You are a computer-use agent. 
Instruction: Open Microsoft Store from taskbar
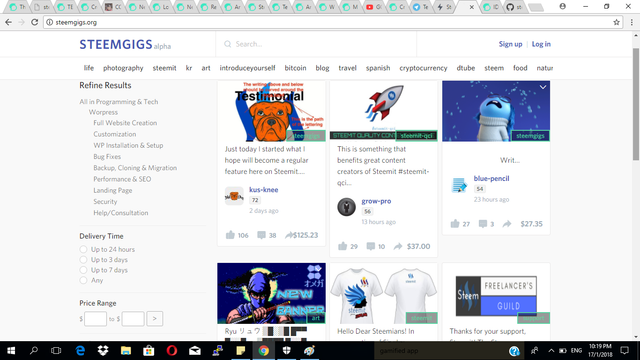[x=149, y=351]
